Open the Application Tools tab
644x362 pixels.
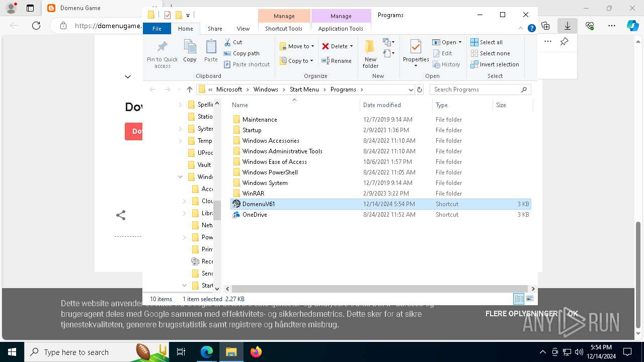341,29
